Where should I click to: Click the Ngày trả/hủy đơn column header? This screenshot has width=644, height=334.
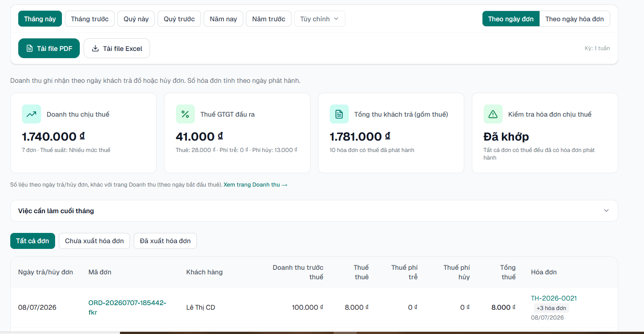pyautogui.click(x=46, y=272)
